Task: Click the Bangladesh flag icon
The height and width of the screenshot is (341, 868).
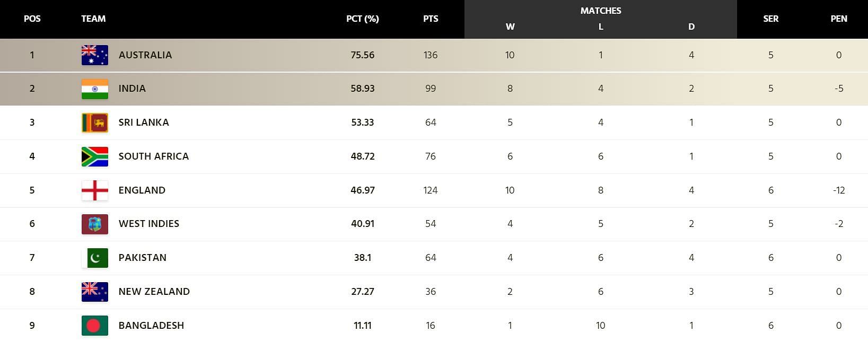Action: 95,326
